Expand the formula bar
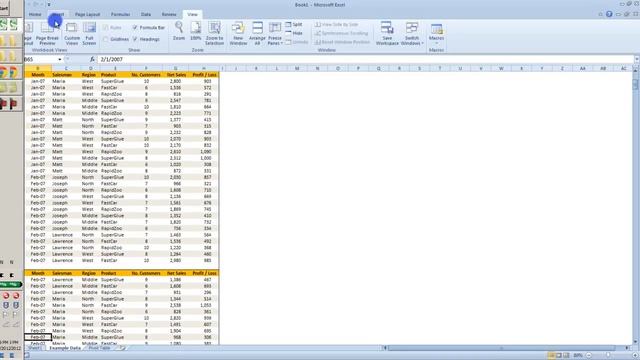Screen dimensions: 640x360 (637, 60)
